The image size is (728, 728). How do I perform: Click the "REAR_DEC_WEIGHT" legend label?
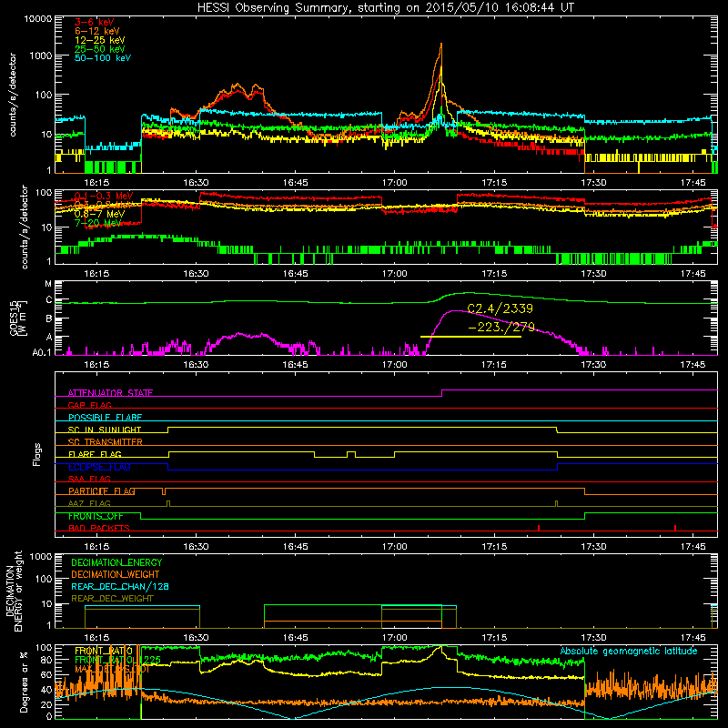click(112, 599)
